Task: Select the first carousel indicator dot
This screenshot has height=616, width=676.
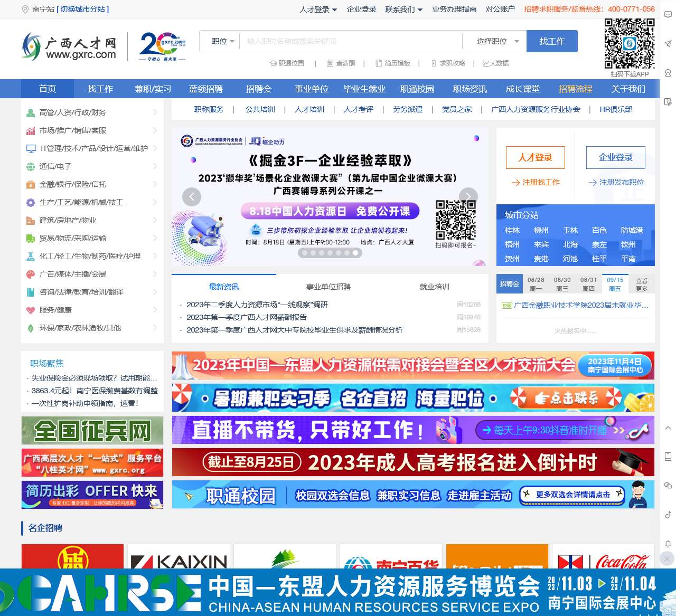Action: coord(305,253)
